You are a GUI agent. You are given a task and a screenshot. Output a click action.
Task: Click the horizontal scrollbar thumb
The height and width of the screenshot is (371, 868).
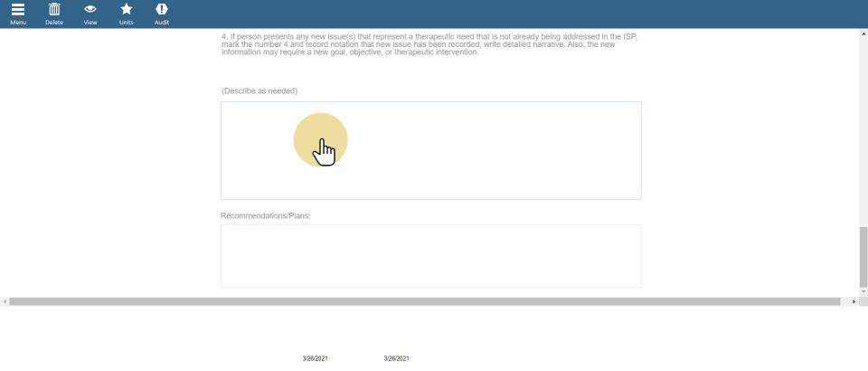click(425, 300)
